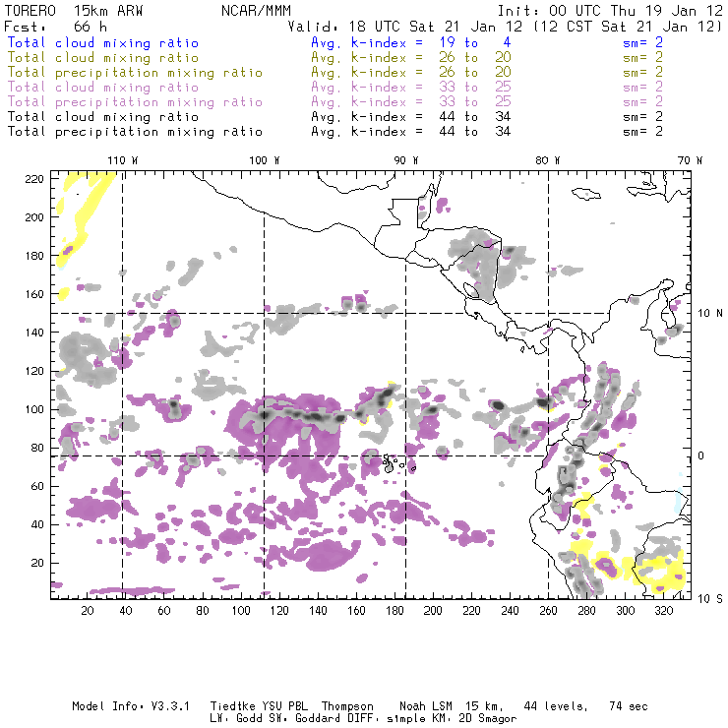Viewport: 728px width, 728px height.
Task: Click the '120' value on the vertical axis
Action: pyautogui.click(x=34, y=371)
